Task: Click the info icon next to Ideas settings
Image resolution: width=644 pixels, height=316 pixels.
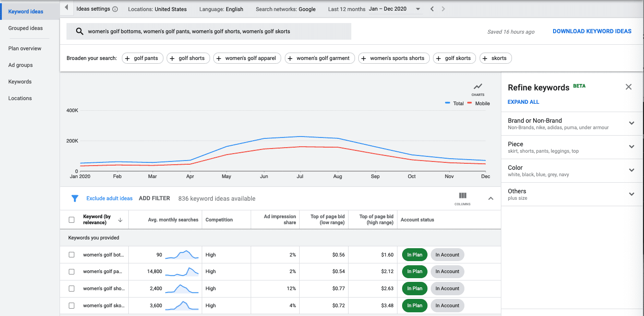Action: (114, 8)
